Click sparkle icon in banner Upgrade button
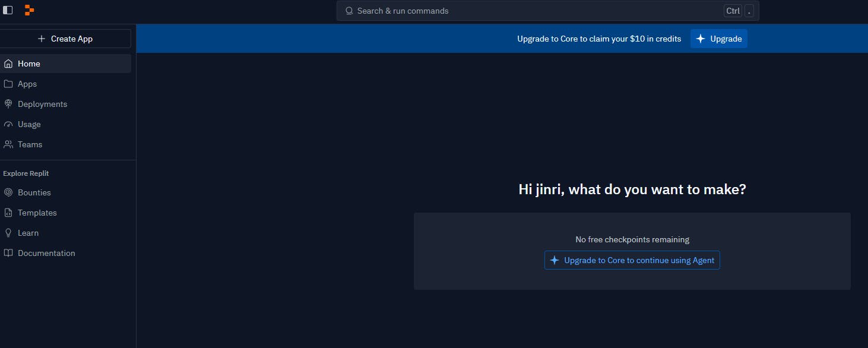 [701, 39]
